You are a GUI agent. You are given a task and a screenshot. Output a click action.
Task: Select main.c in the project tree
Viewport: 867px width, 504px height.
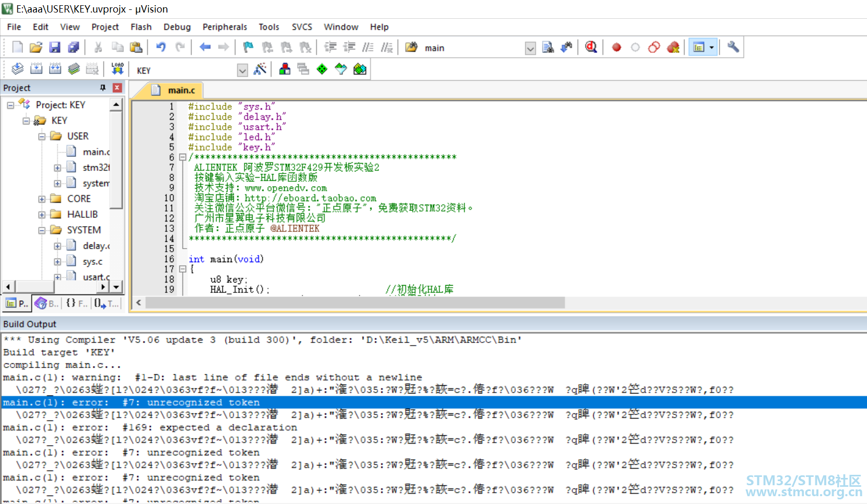96,152
